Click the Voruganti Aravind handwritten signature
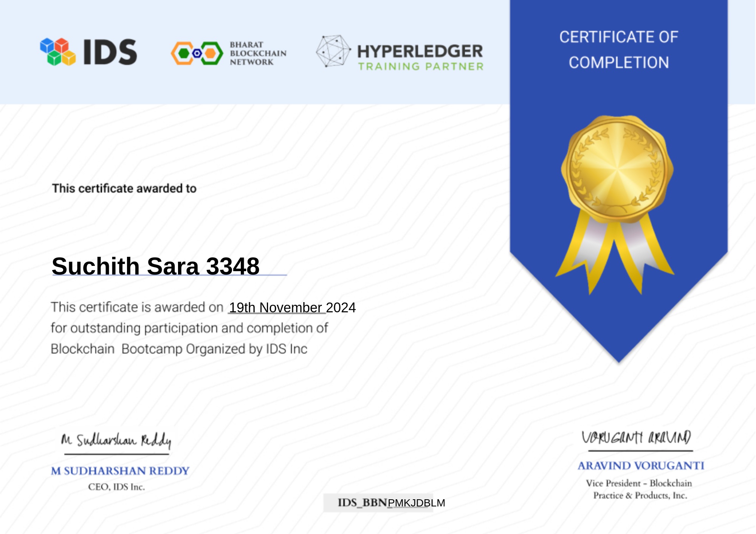Viewport: 756px width, 534px height. coord(636,438)
